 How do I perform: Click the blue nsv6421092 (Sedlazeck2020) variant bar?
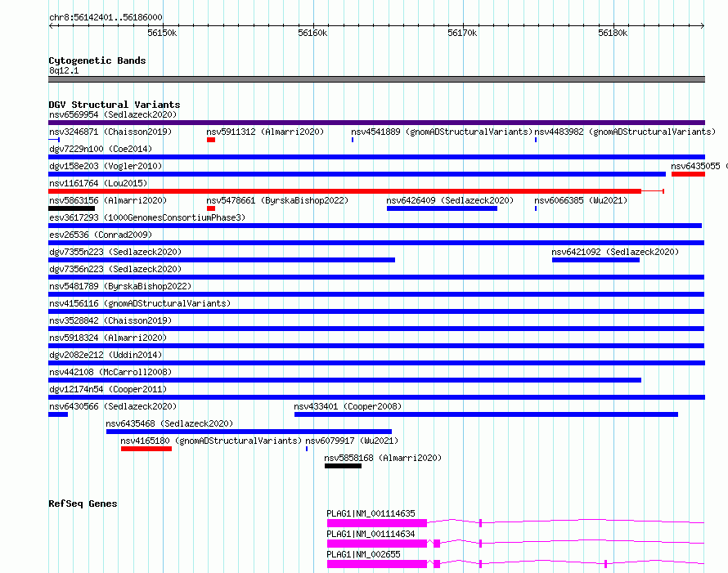[595, 260]
